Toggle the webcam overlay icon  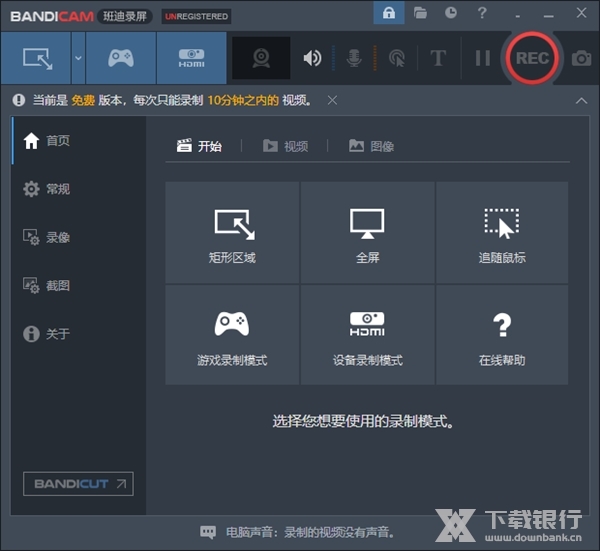(x=261, y=58)
